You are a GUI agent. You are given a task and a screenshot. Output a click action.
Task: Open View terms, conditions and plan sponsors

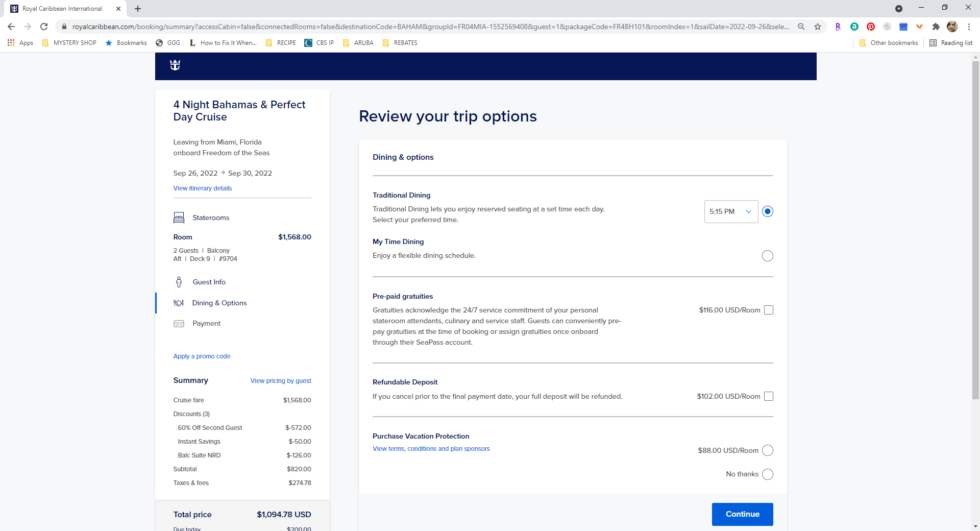coord(431,449)
